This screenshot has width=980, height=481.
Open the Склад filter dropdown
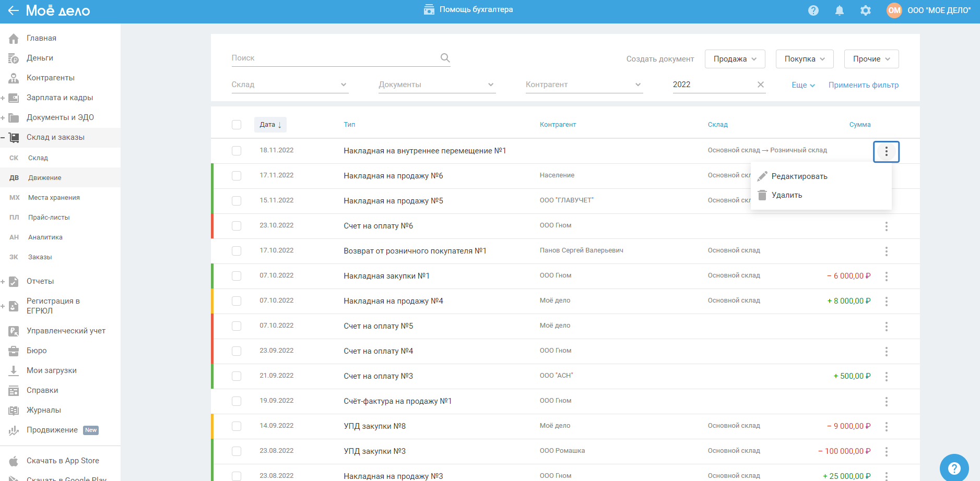click(x=289, y=85)
